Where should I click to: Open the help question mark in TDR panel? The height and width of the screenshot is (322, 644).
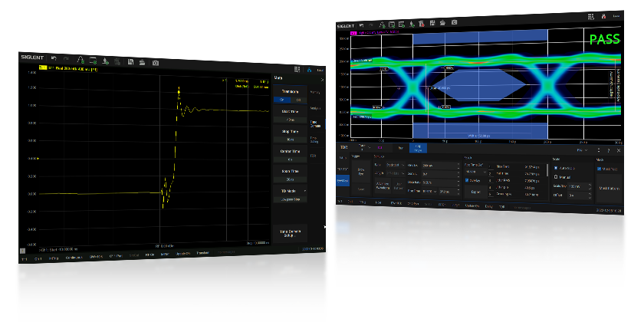click(609, 150)
